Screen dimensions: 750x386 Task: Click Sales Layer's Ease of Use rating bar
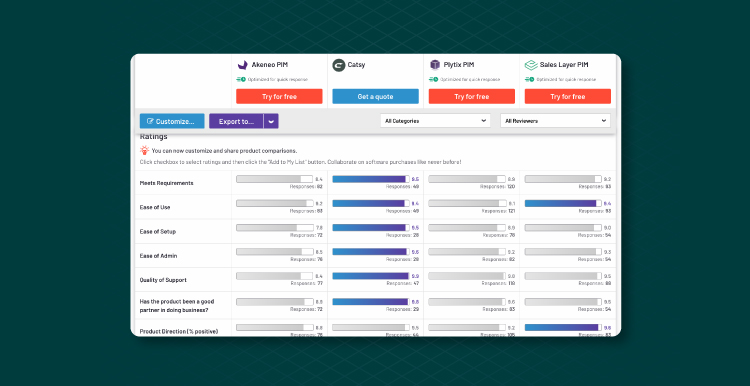click(x=563, y=203)
